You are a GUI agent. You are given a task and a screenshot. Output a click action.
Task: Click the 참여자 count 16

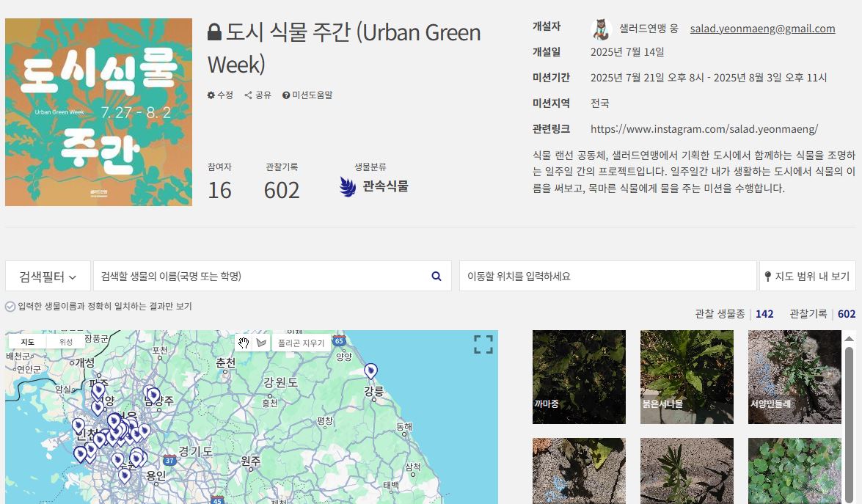(x=219, y=191)
